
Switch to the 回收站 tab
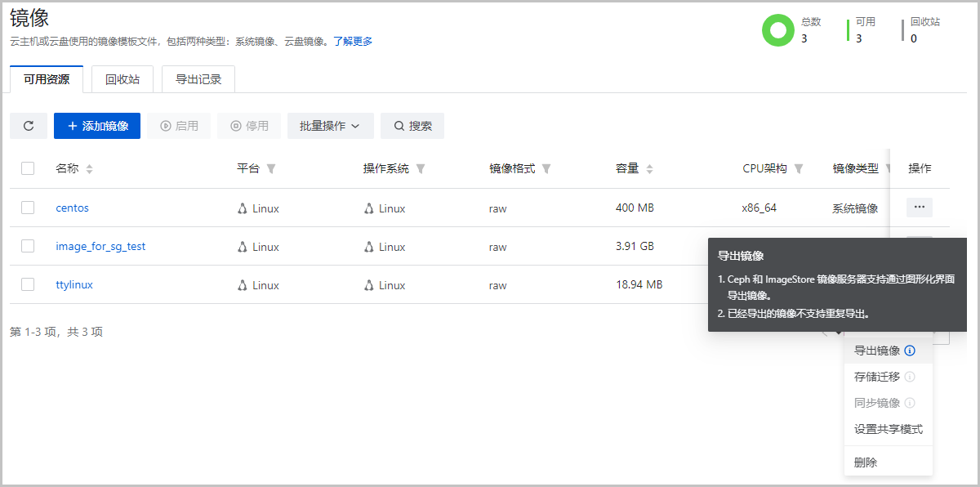point(122,79)
